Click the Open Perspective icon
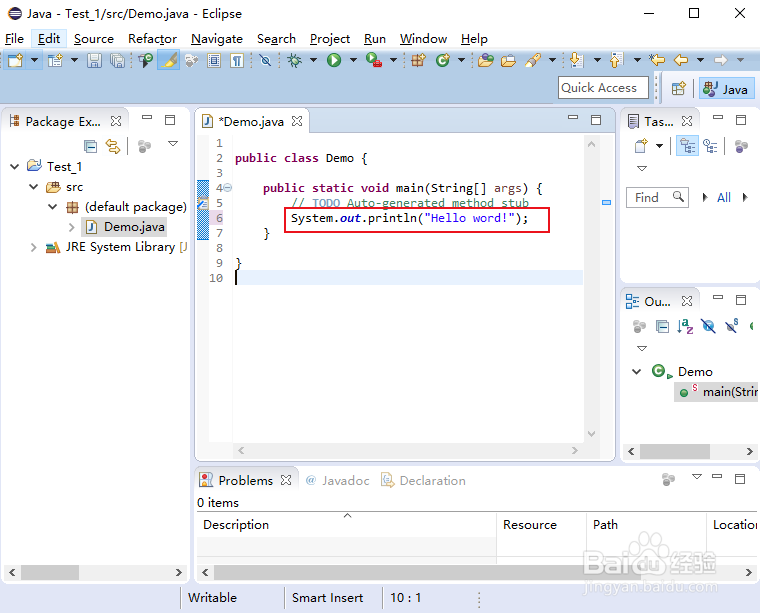 click(679, 89)
